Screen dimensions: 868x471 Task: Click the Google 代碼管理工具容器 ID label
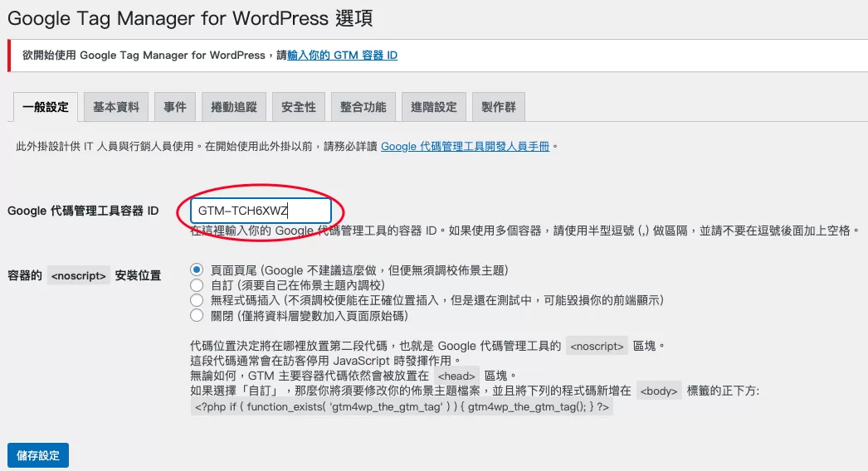coord(83,211)
